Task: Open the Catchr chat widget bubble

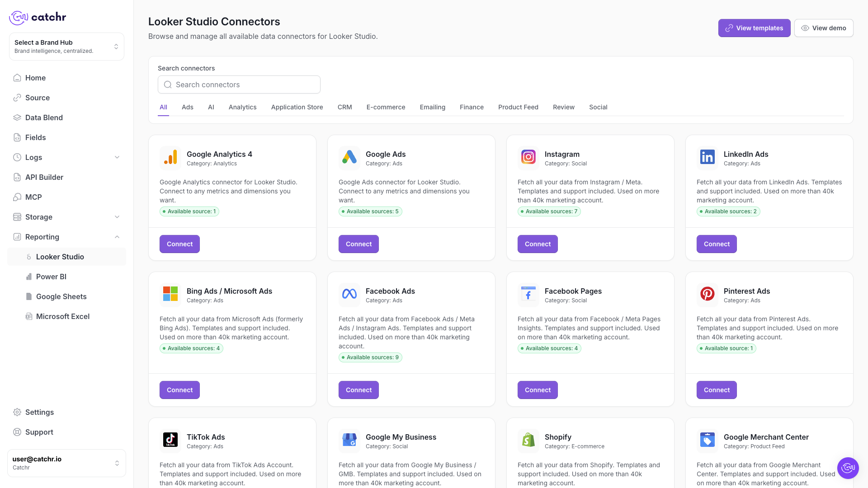Action: [x=848, y=468]
